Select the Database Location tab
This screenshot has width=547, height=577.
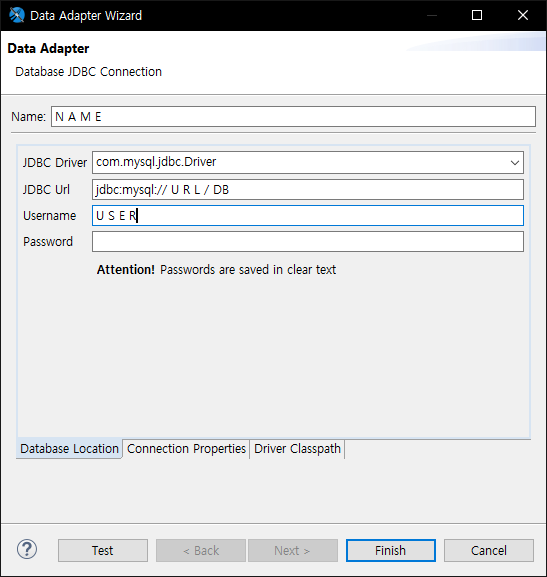pyautogui.click(x=69, y=449)
